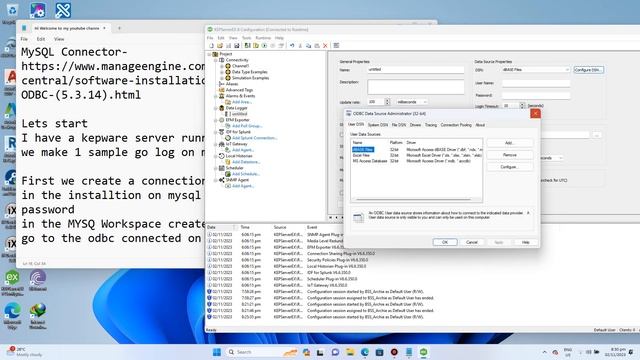The image size is (640, 360).
Task: Open File Explorer from taskbar
Action: point(350,352)
